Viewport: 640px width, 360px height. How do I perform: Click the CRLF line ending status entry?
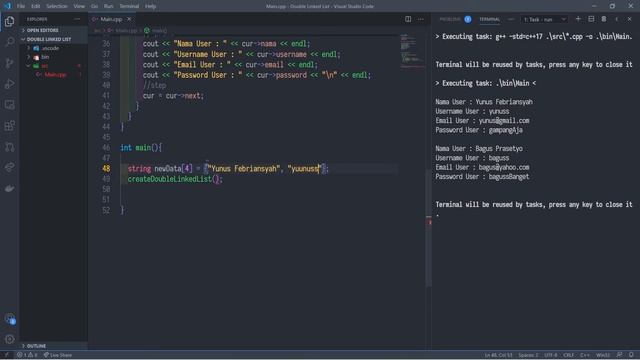[x=569, y=355]
